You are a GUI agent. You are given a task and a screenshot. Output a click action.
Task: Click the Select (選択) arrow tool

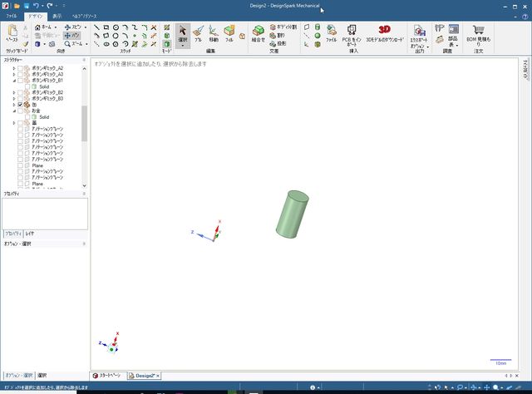point(183,31)
